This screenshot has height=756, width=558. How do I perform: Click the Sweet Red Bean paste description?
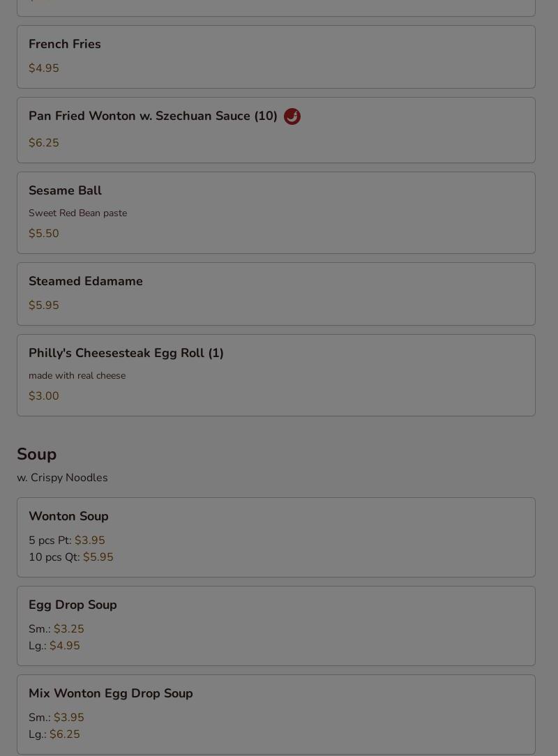click(77, 213)
